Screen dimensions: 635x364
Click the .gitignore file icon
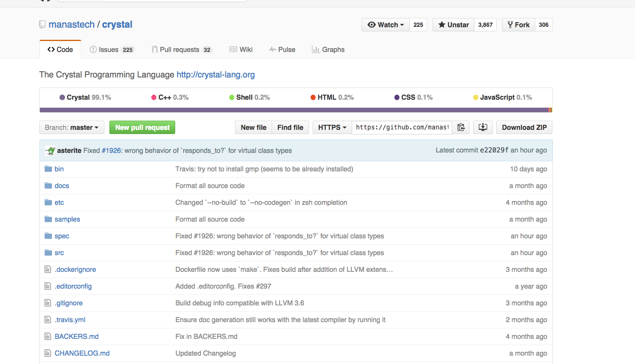[x=48, y=303]
